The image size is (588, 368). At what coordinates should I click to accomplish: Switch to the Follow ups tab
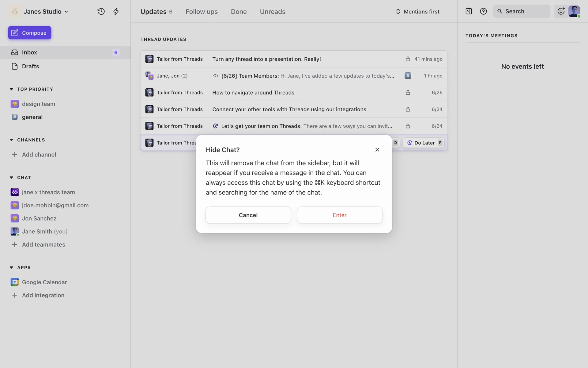point(202,12)
